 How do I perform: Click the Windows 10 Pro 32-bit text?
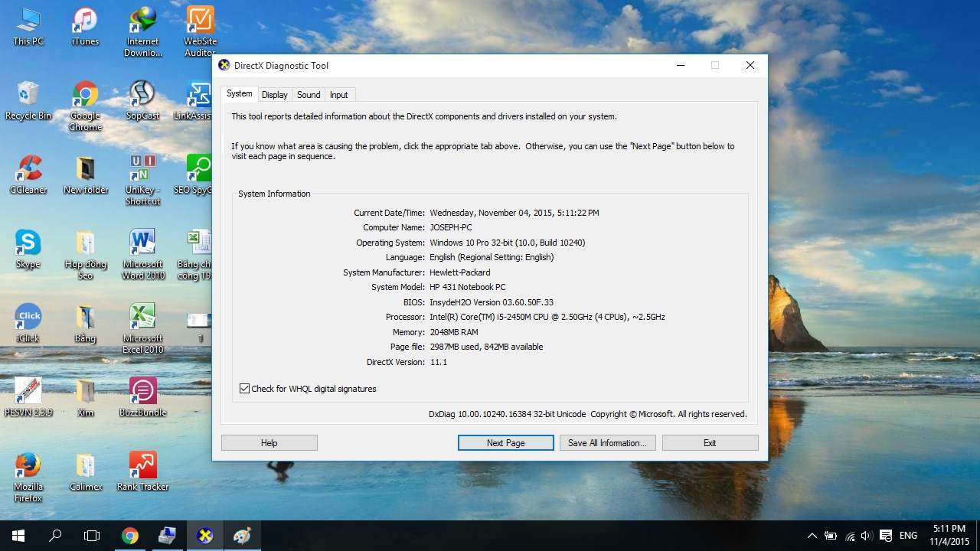pos(508,243)
